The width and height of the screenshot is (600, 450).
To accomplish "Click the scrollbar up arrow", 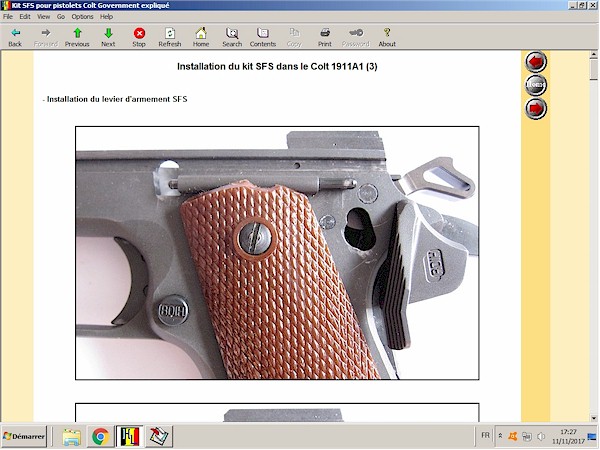I will pyautogui.click(x=594, y=54).
